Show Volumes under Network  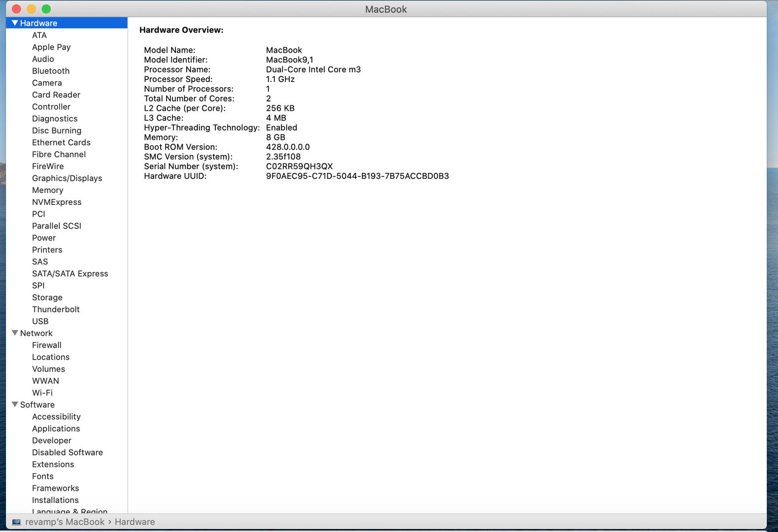click(x=48, y=369)
